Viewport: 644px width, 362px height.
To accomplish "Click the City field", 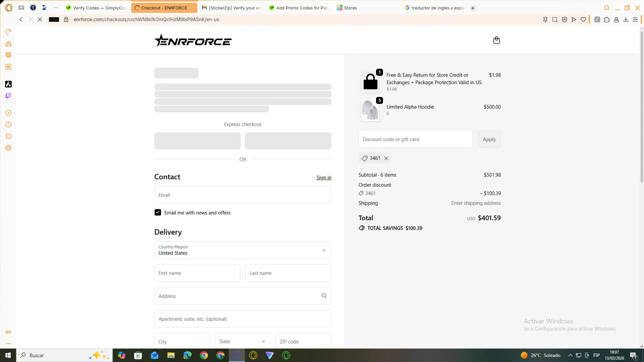I will click(182, 341).
